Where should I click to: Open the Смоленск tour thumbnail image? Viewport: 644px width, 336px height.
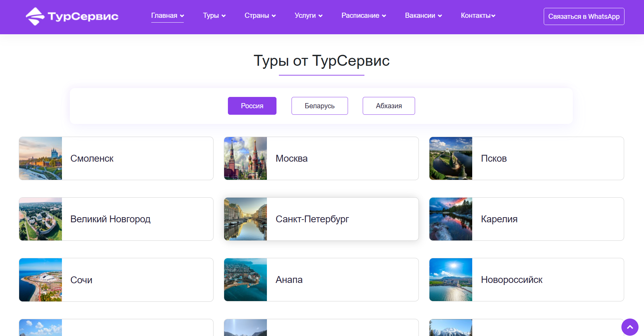(40, 159)
